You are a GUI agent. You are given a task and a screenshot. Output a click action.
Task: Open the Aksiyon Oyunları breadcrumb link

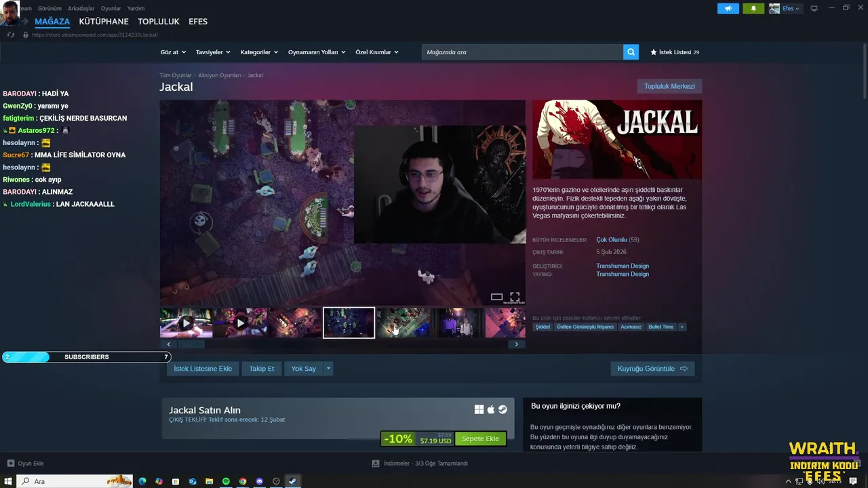[x=220, y=75]
